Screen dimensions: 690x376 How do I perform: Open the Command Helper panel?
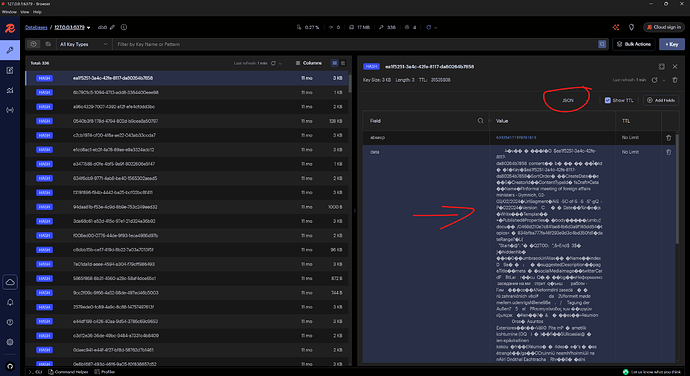68,372
